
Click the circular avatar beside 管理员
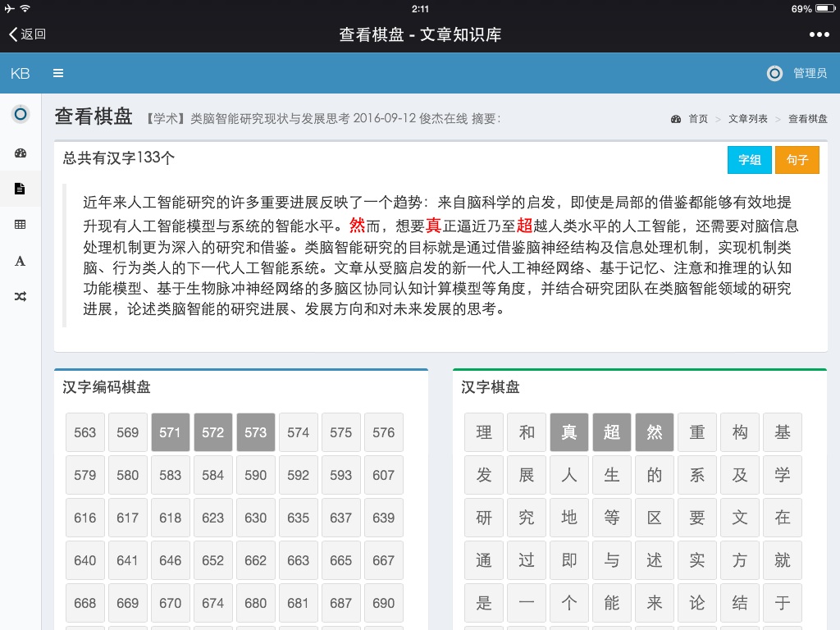774,73
